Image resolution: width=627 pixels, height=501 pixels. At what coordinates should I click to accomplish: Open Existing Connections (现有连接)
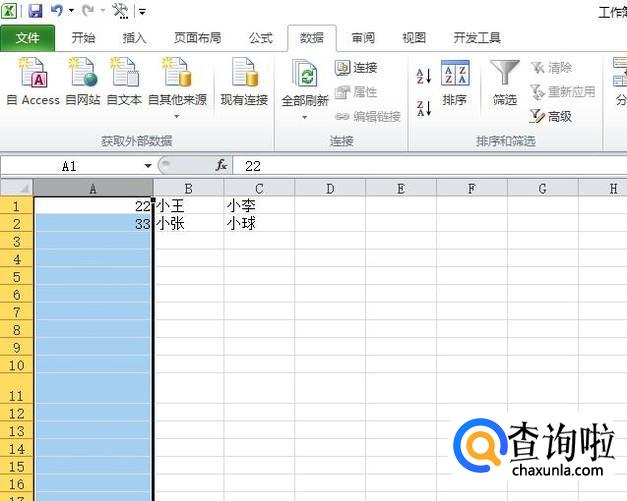click(x=244, y=82)
